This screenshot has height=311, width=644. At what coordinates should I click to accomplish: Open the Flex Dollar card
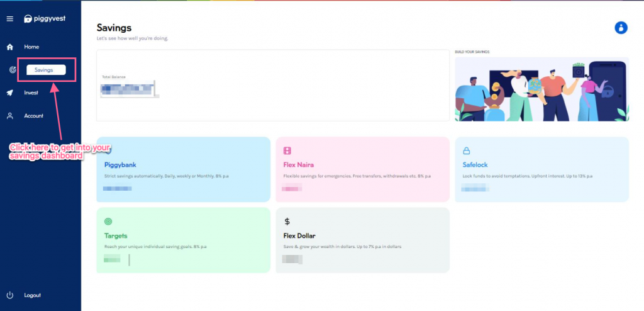[x=363, y=240]
